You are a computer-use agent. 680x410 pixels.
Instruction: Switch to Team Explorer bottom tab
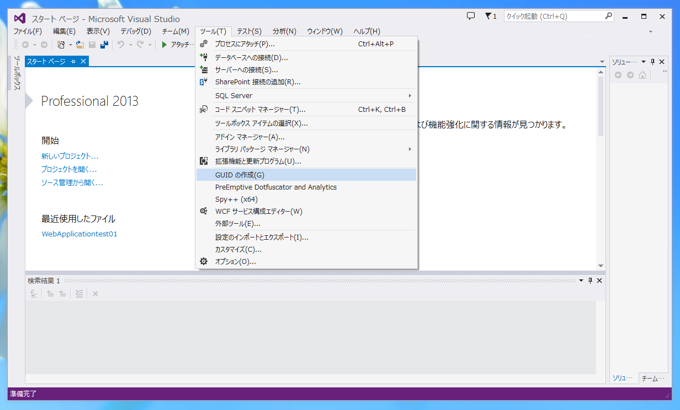652,378
